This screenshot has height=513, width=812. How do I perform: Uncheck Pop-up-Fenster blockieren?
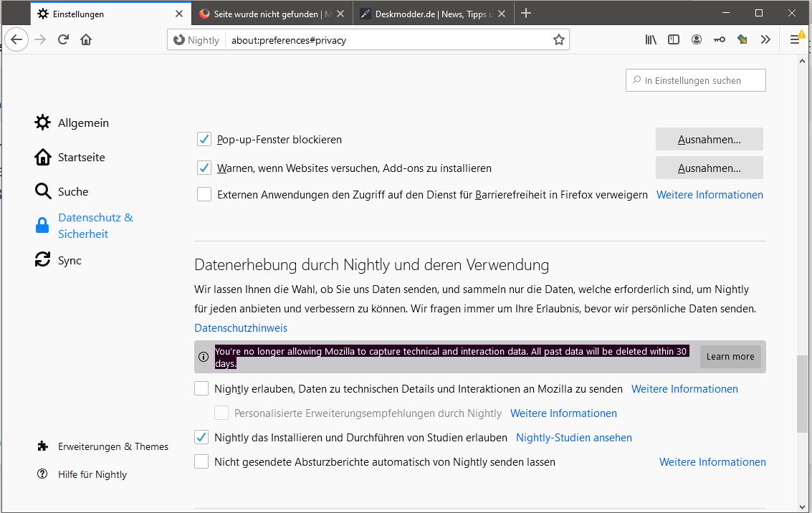204,139
